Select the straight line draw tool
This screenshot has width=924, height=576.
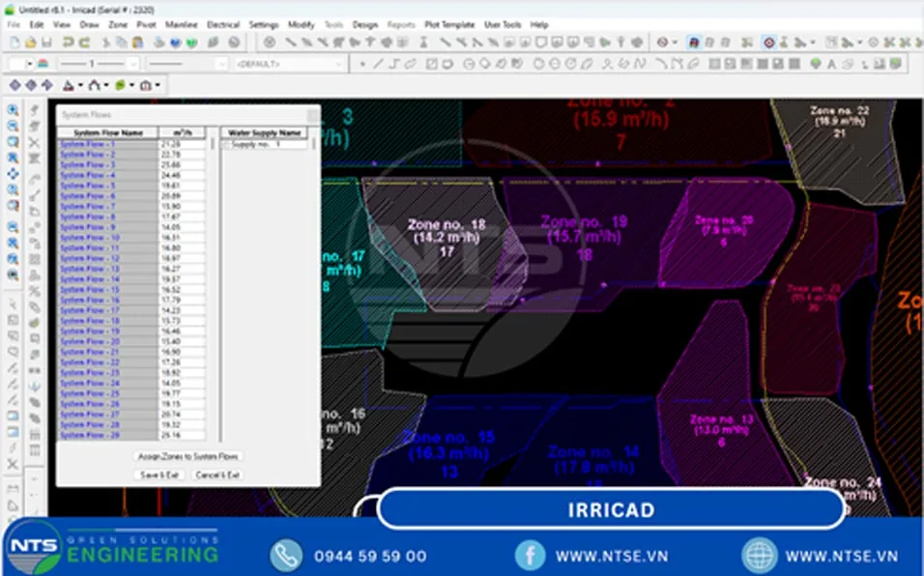coord(378,64)
